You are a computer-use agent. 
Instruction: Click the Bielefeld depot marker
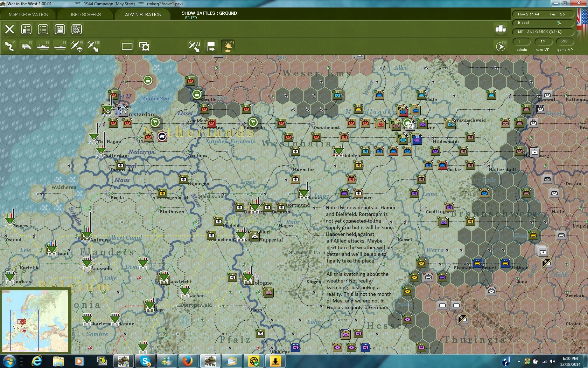coord(338,152)
